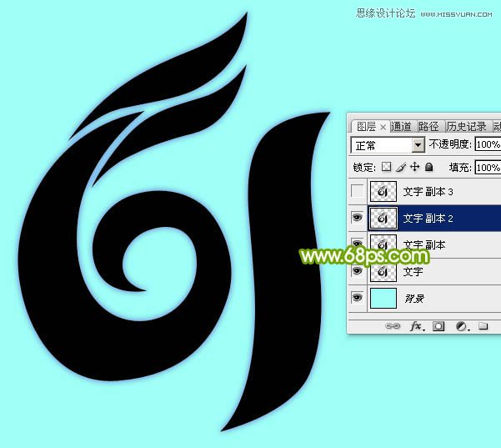Toggle the lock all padlock icon
The width and height of the screenshot is (501, 448).
pos(428,167)
